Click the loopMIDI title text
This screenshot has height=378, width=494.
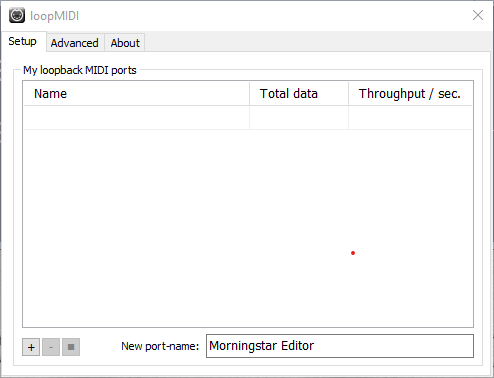pyautogui.click(x=55, y=16)
